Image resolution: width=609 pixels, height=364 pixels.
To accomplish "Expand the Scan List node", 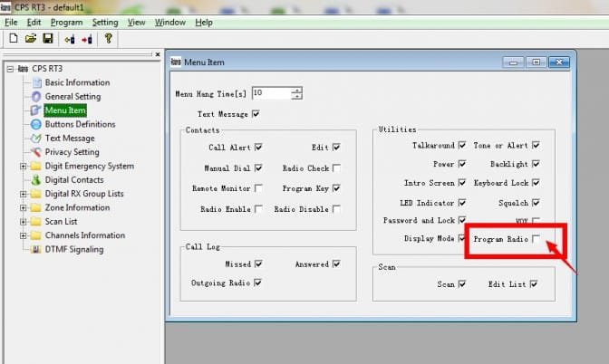I will point(24,222).
